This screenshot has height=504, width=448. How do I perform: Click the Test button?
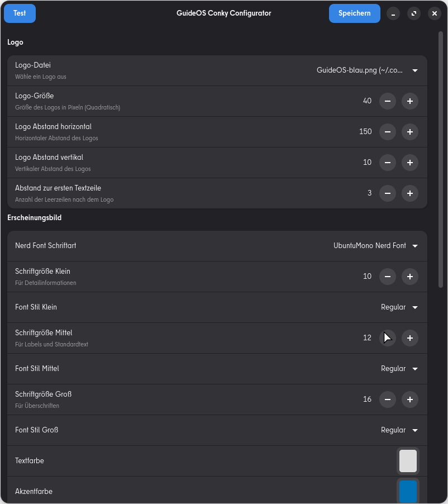tap(20, 13)
